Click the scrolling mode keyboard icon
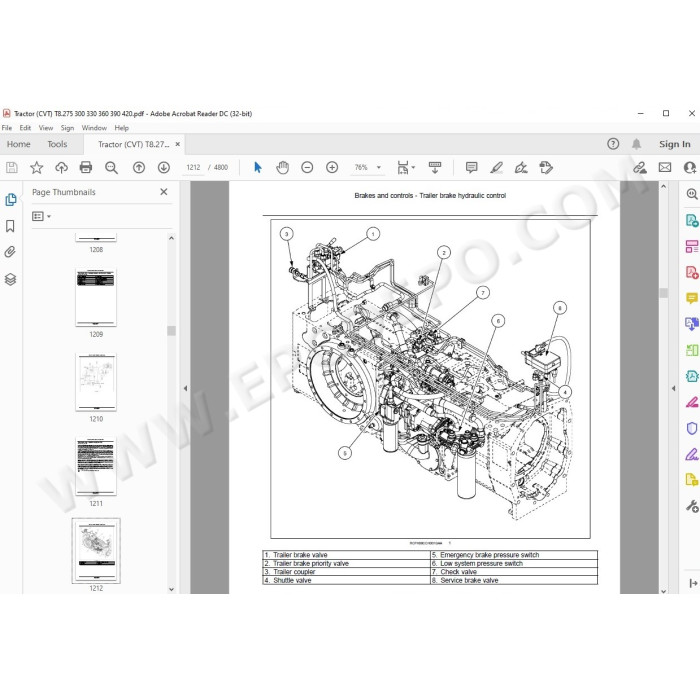The width and height of the screenshot is (700, 700). tap(434, 167)
